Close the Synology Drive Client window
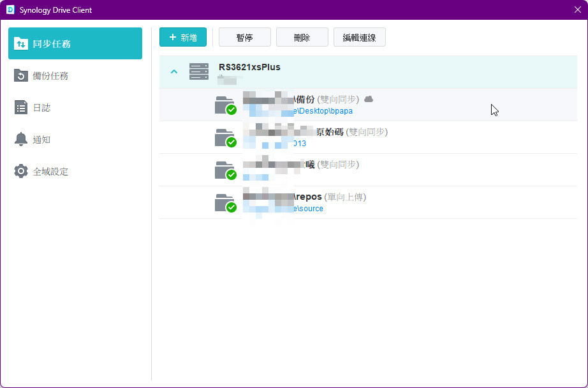Viewport: 588px width, 388px height. [x=578, y=10]
